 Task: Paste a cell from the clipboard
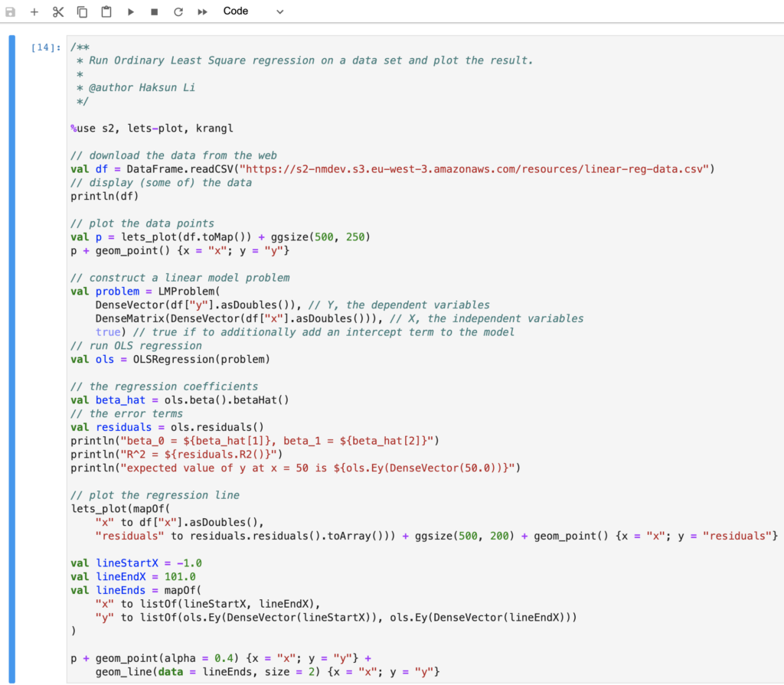tap(106, 11)
